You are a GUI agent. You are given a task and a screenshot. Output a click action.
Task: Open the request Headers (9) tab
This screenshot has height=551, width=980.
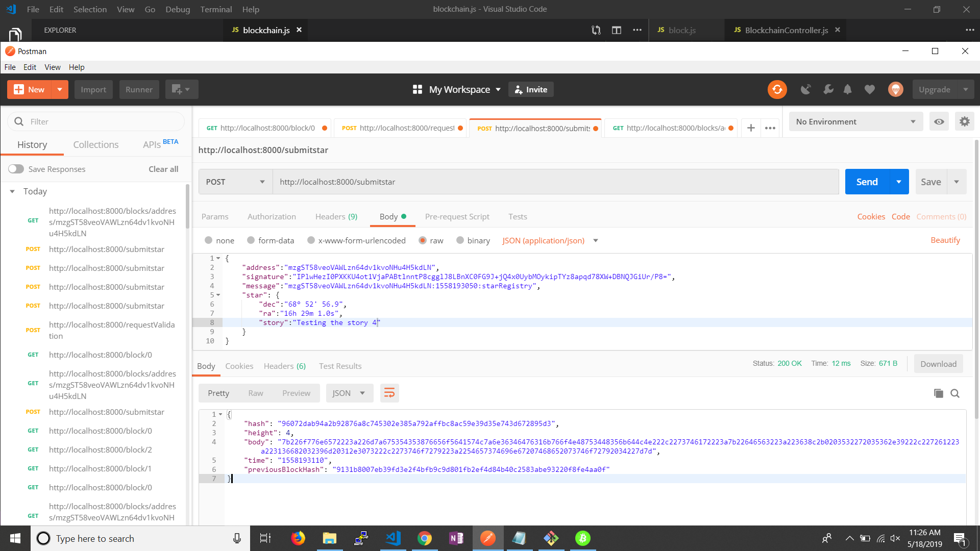(x=336, y=216)
